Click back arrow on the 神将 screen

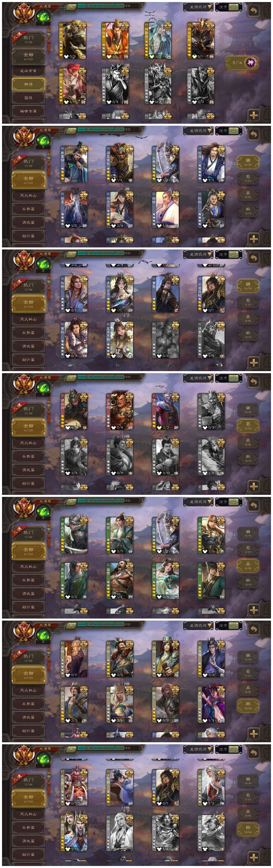tap(254, 10)
